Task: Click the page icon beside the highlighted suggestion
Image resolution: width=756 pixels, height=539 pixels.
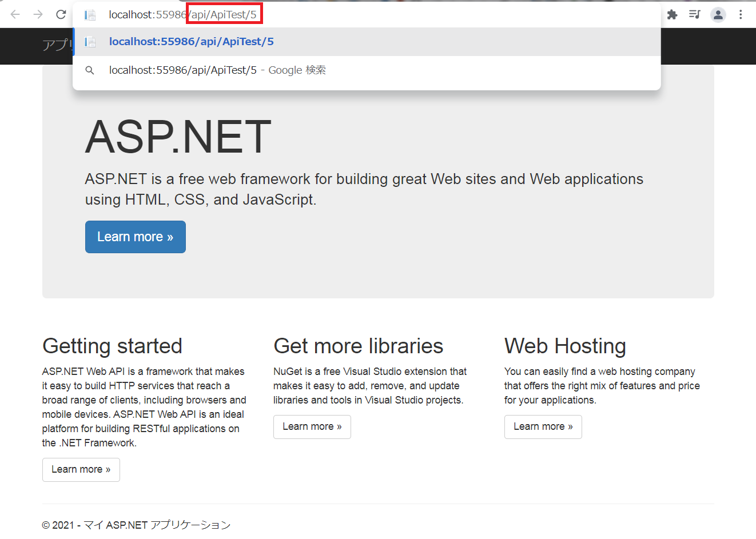Action: (90, 41)
